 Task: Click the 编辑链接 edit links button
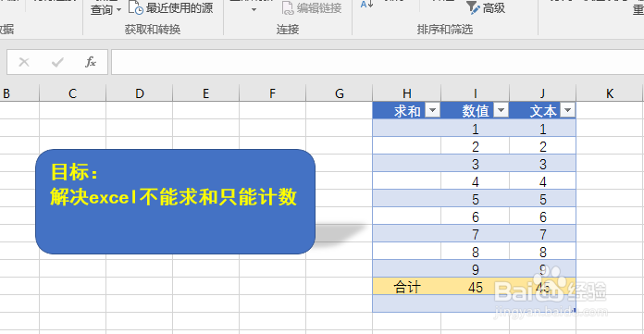pos(312,7)
